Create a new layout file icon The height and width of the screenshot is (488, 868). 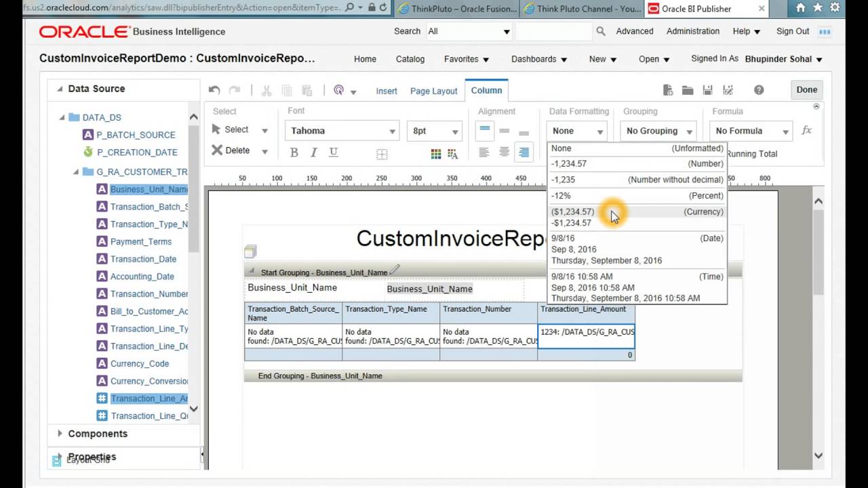(x=668, y=90)
